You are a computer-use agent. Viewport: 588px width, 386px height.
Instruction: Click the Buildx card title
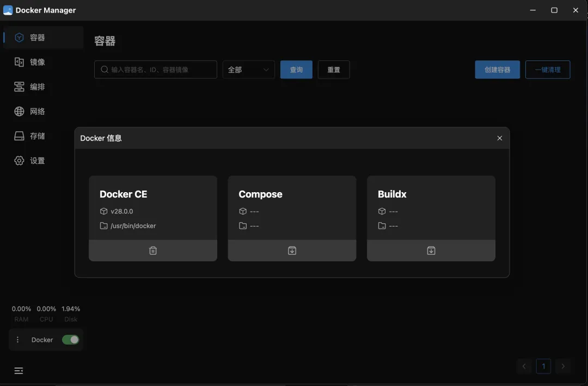392,194
